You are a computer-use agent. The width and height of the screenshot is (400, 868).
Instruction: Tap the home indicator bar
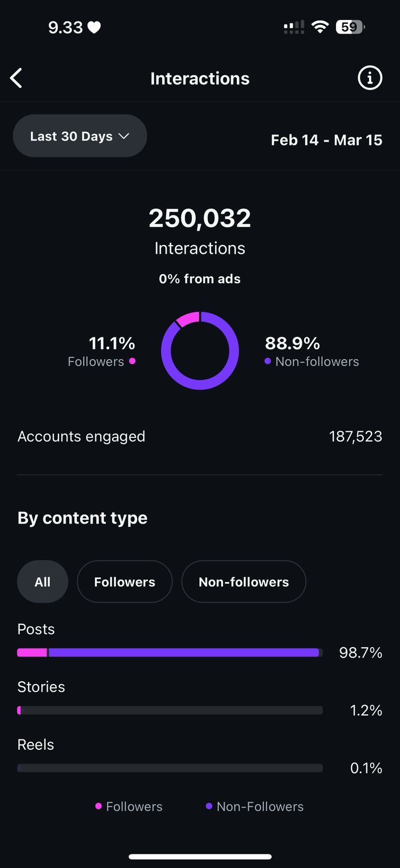[x=200, y=857]
